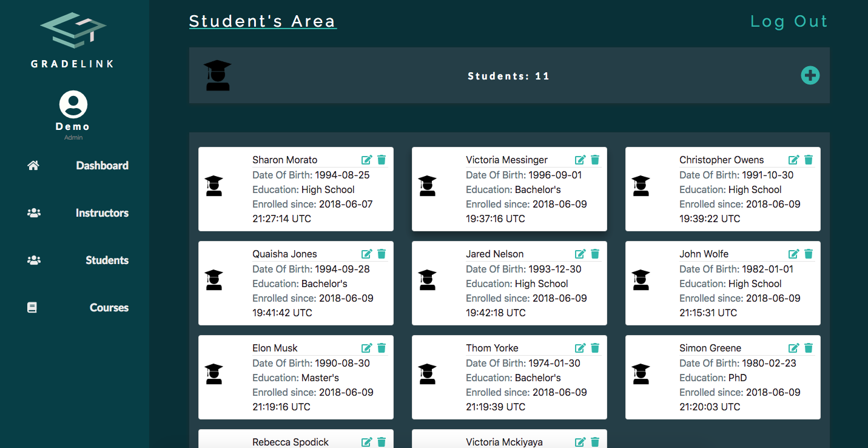Click the Dashboard home icon
This screenshot has height=448, width=868.
(x=33, y=165)
